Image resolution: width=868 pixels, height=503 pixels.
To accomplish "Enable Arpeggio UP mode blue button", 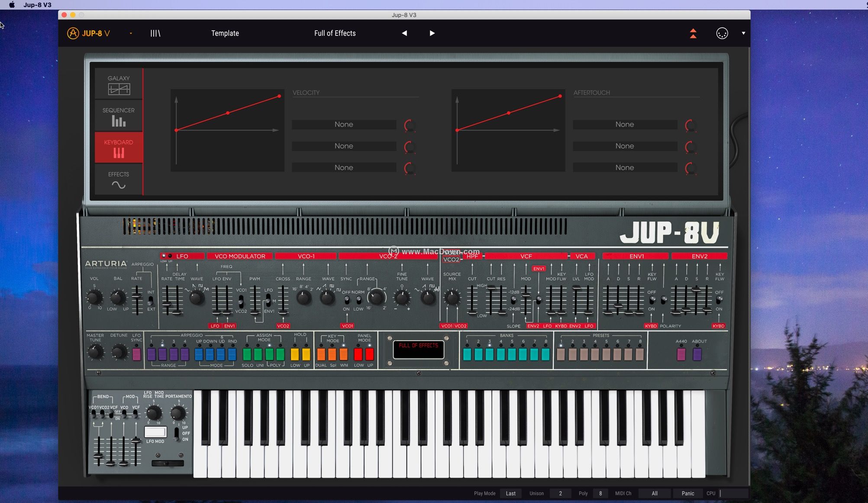I will click(x=199, y=354).
